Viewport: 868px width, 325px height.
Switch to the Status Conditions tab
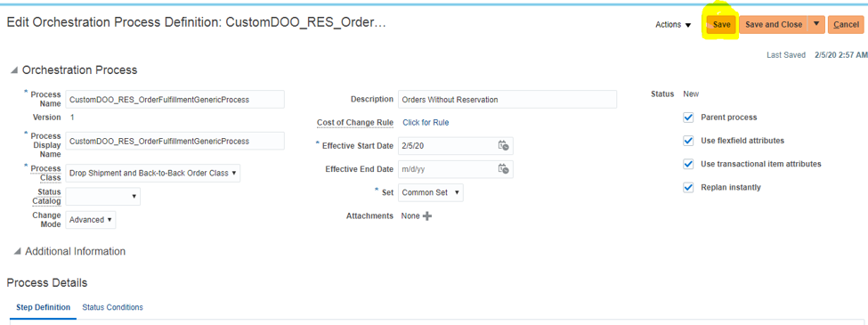112,307
